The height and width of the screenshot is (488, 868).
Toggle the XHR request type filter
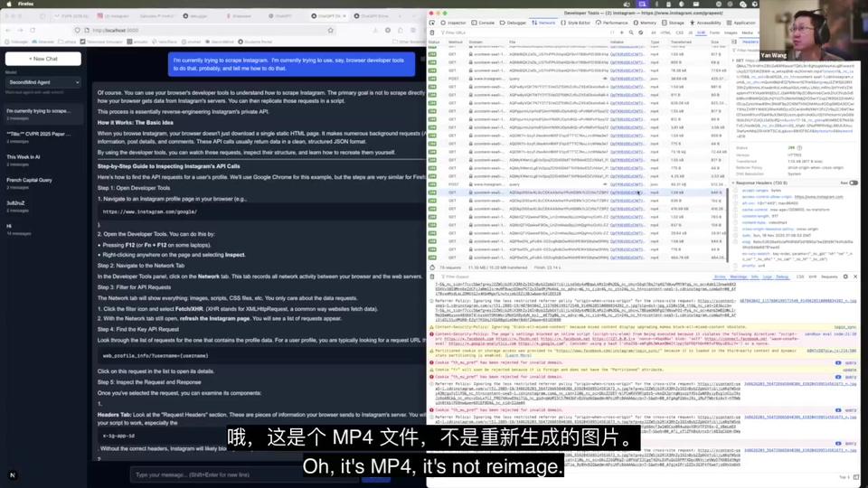click(x=701, y=33)
